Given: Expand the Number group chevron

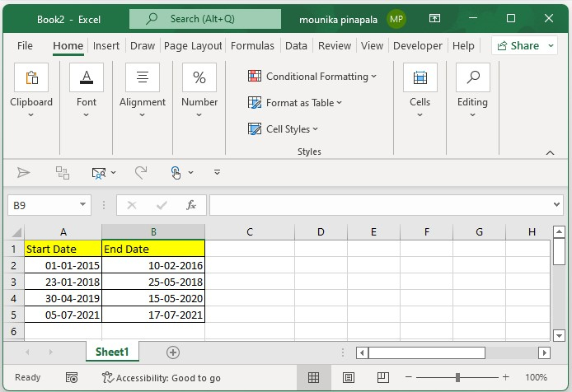Looking at the screenshot, I should point(199,114).
